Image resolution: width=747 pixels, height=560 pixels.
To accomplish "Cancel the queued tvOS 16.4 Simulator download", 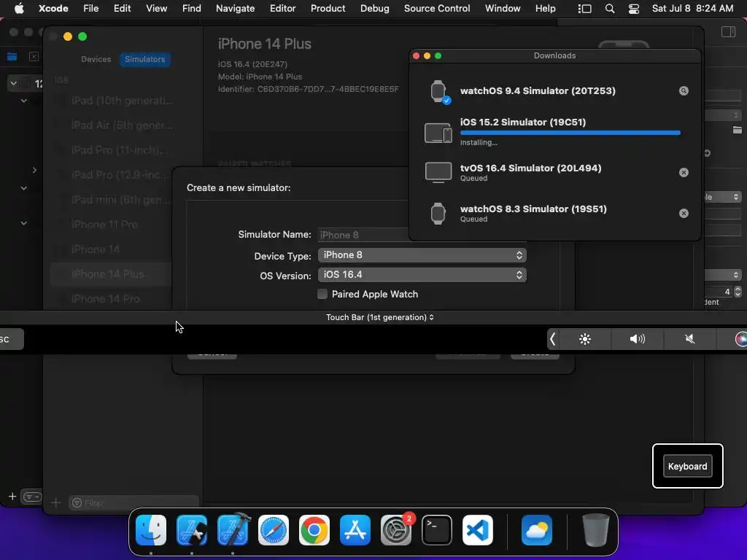I will click(684, 172).
